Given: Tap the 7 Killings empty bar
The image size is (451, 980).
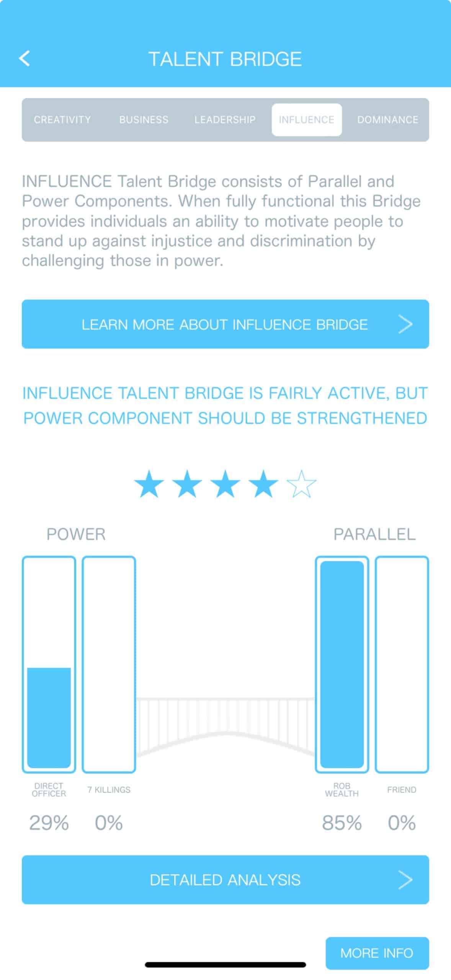Looking at the screenshot, I should 109,664.
